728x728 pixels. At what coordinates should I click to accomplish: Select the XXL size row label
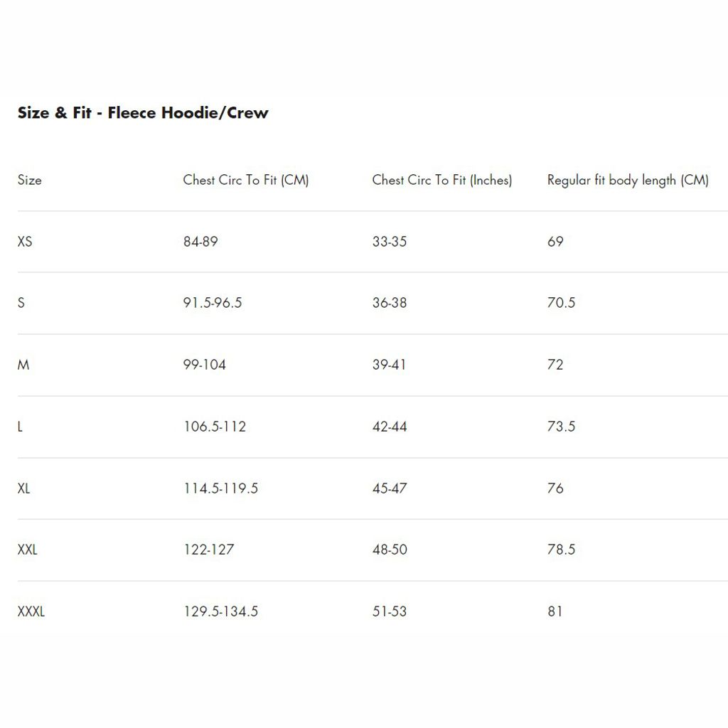pos(28,550)
